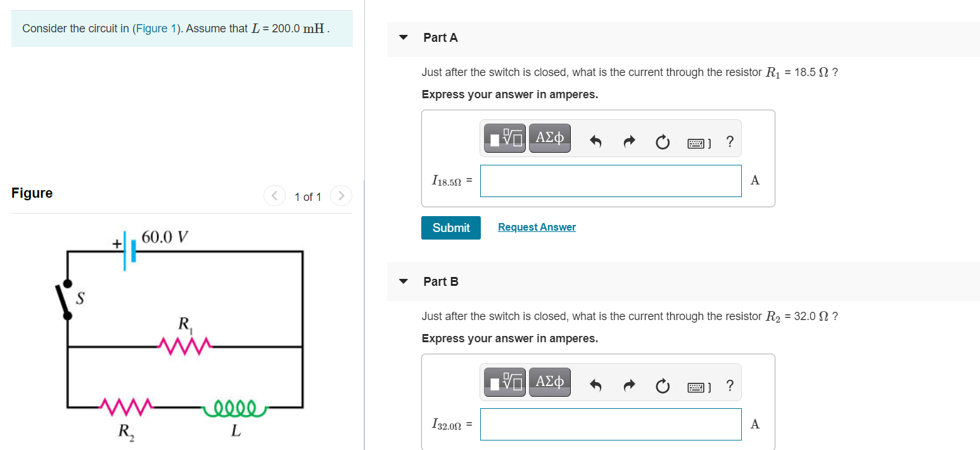980x450 pixels.
Task: Click inside the I32.0Ω answer field
Action: click(610, 424)
